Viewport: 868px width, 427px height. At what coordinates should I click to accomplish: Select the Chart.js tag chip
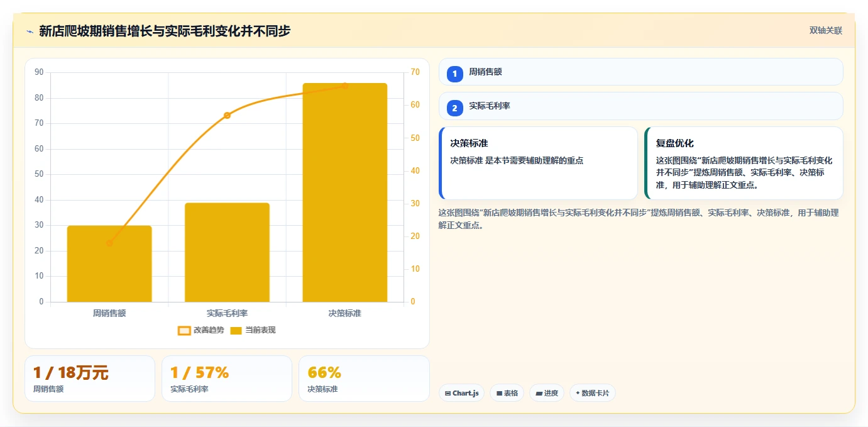tap(461, 393)
